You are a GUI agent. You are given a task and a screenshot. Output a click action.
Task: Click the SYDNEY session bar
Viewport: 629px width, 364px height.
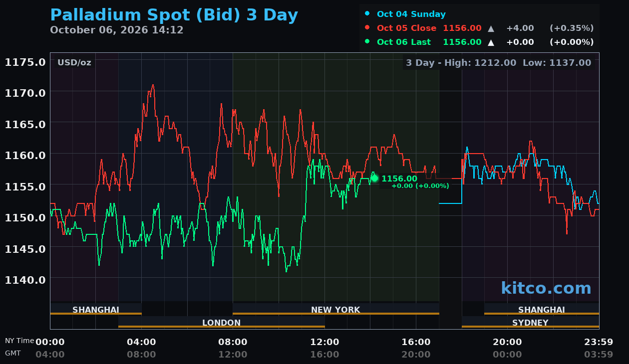[530, 322]
